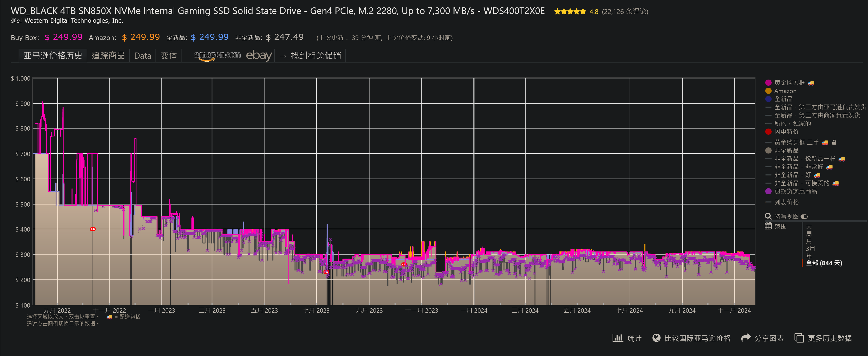
Task: Click the blue 全新品 price $ 249.99
Action: coord(210,37)
